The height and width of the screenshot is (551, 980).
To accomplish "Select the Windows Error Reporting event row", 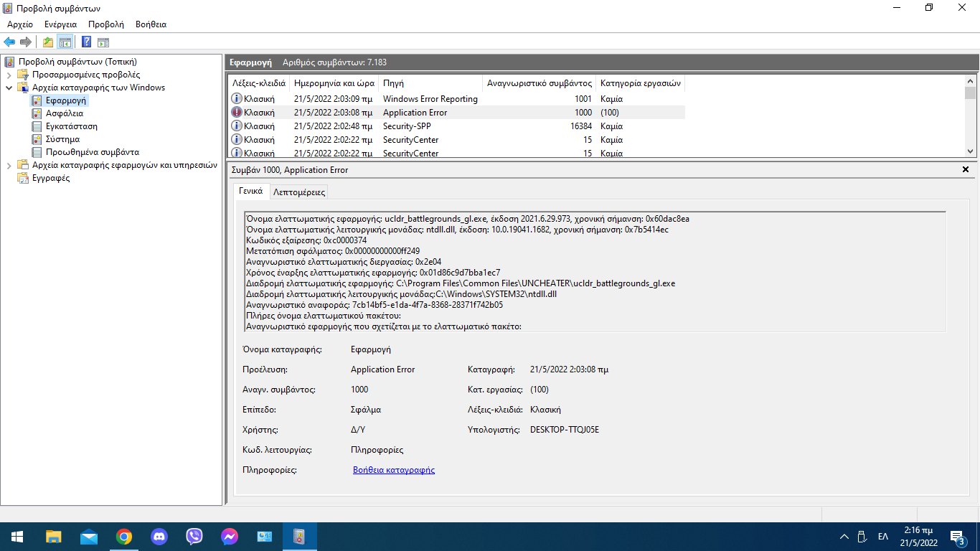I will (x=456, y=99).
